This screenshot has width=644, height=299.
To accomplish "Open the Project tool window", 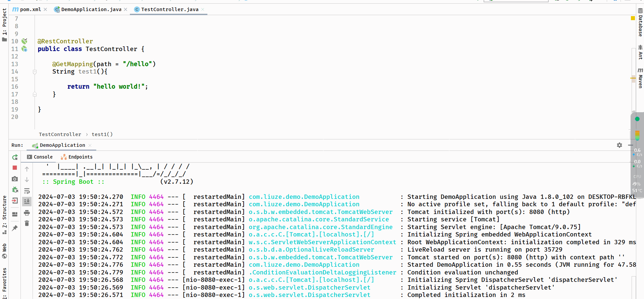I will pyautogui.click(x=4, y=25).
